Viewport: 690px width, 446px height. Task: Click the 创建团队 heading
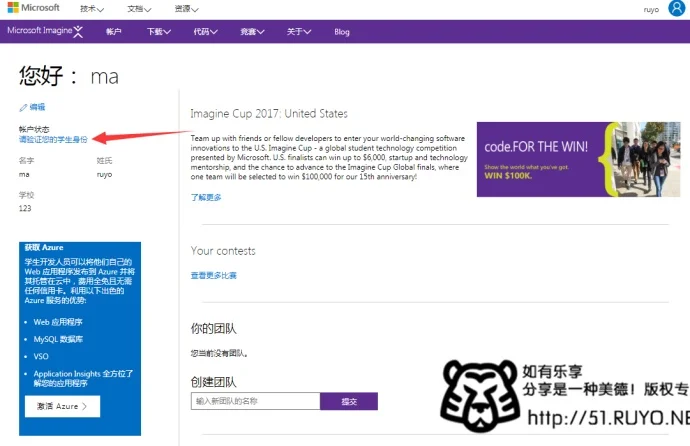[213, 382]
